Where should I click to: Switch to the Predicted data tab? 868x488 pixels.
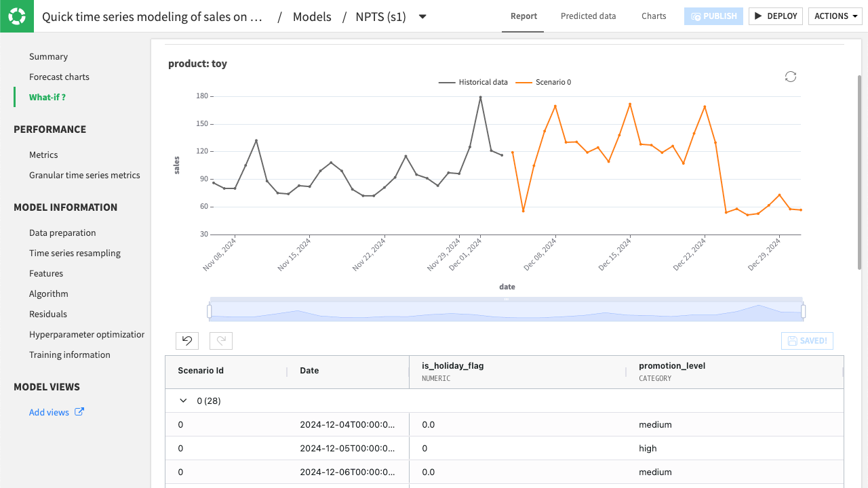pos(588,16)
